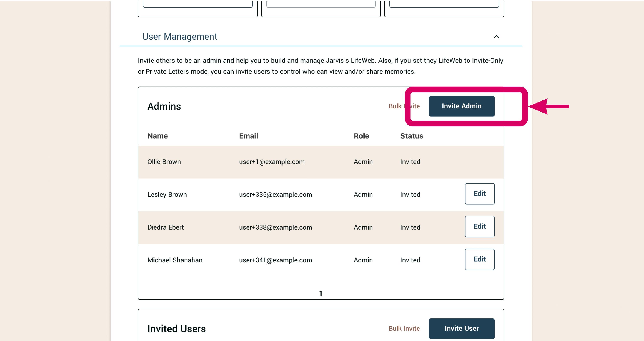
Task: Edit Lesley Brown's admin entry
Action: (x=479, y=193)
